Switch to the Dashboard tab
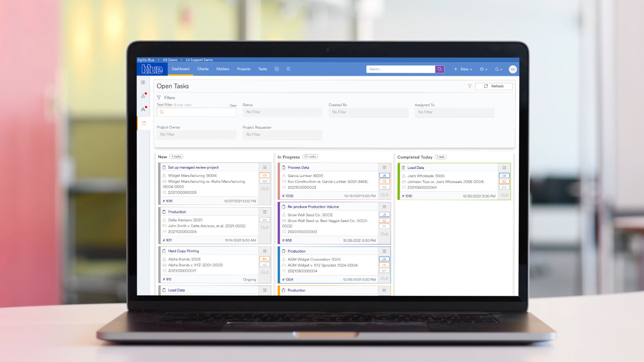 click(180, 69)
